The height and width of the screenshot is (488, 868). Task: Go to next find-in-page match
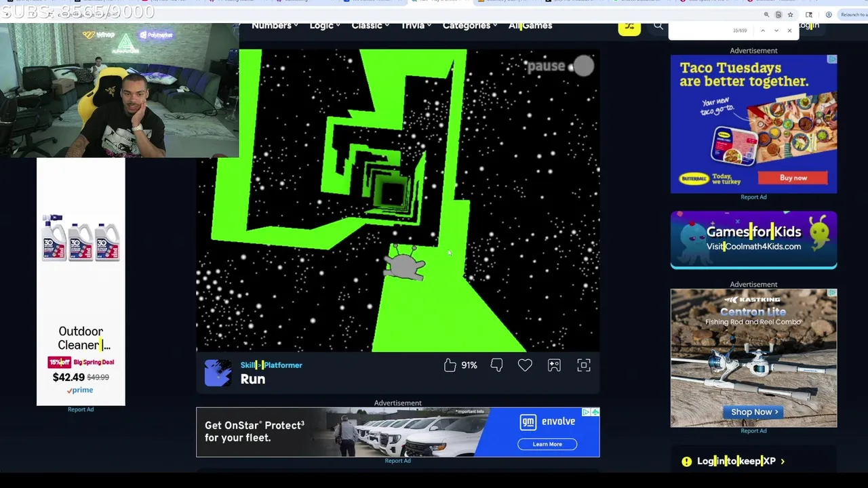coord(776,30)
